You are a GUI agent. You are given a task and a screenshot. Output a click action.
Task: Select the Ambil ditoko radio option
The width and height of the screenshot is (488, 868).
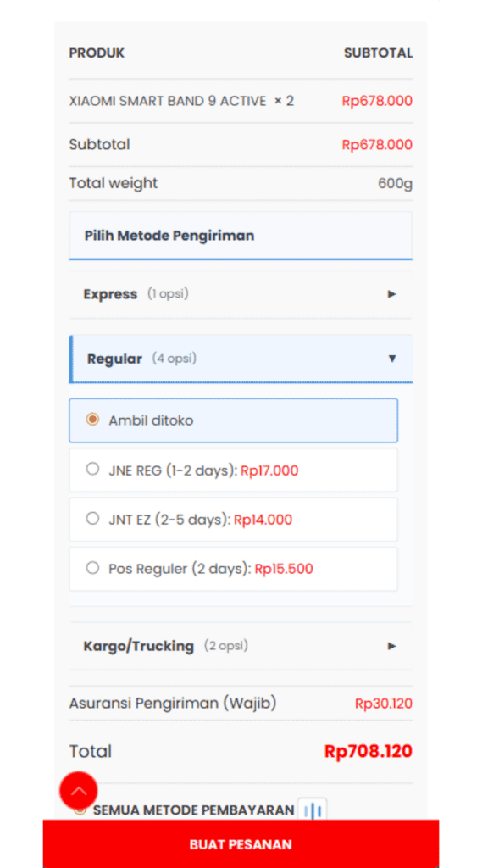click(92, 420)
